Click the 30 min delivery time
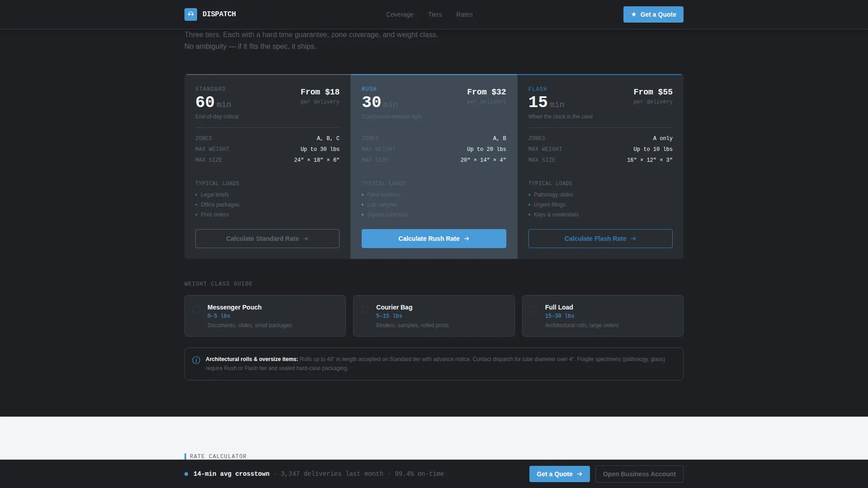868x488 pixels. click(x=380, y=102)
